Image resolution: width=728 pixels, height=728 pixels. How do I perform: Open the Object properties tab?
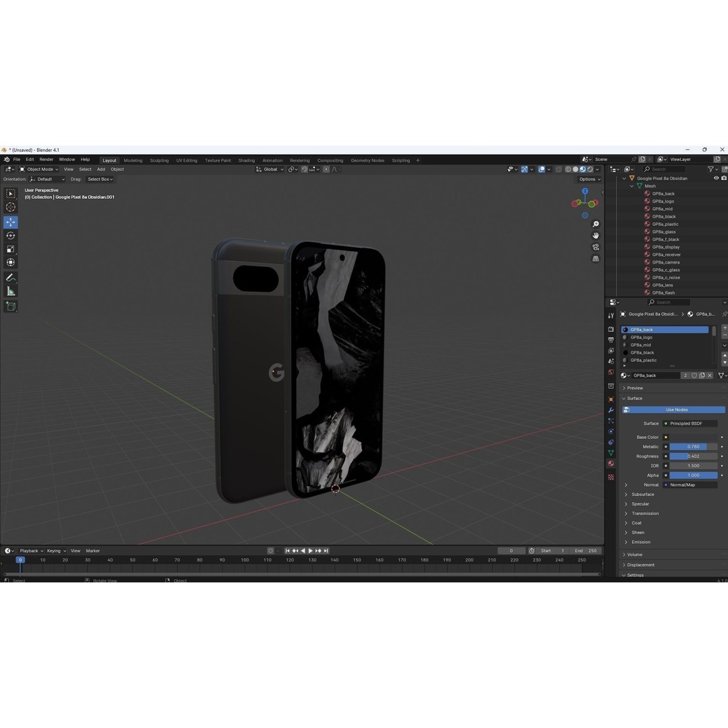[x=611, y=399]
